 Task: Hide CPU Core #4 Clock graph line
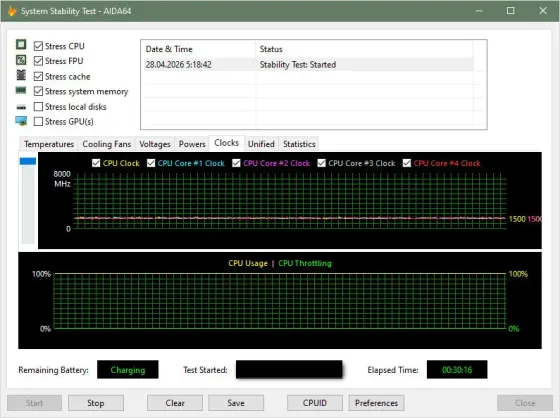(x=407, y=163)
